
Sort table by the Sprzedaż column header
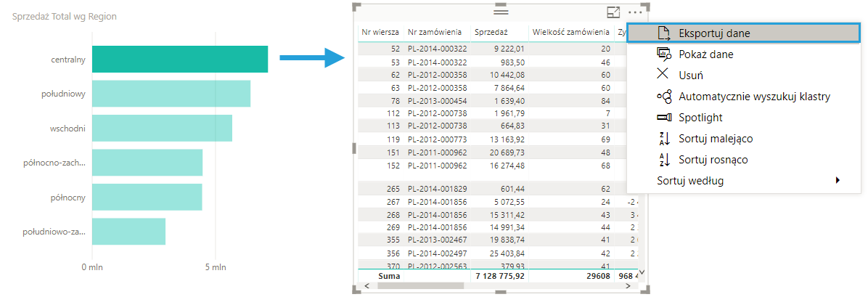click(x=491, y=32)
